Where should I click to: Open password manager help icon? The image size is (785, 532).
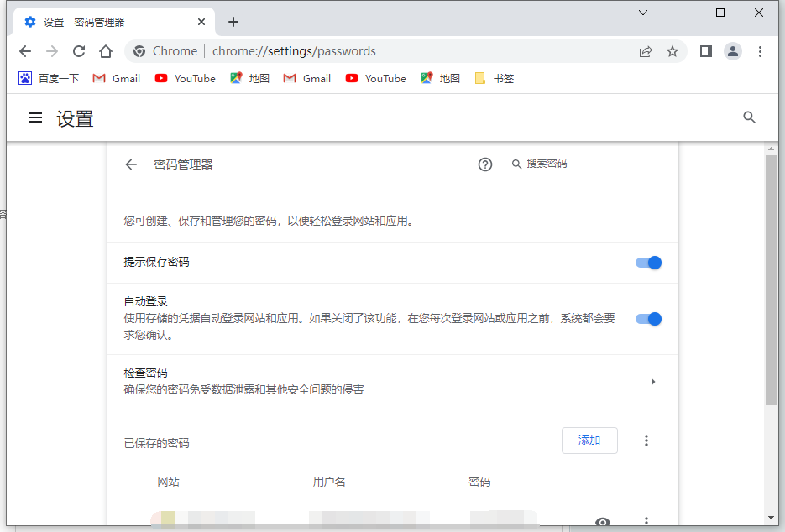point(485,164)
